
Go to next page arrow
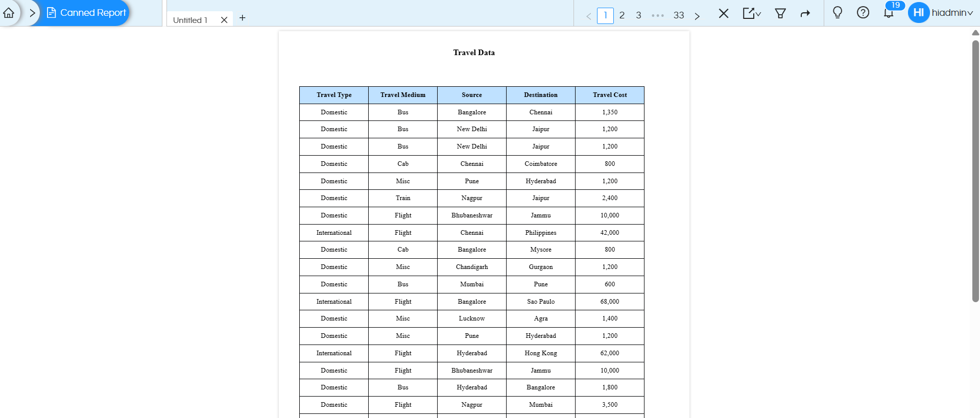click(697, 16)
